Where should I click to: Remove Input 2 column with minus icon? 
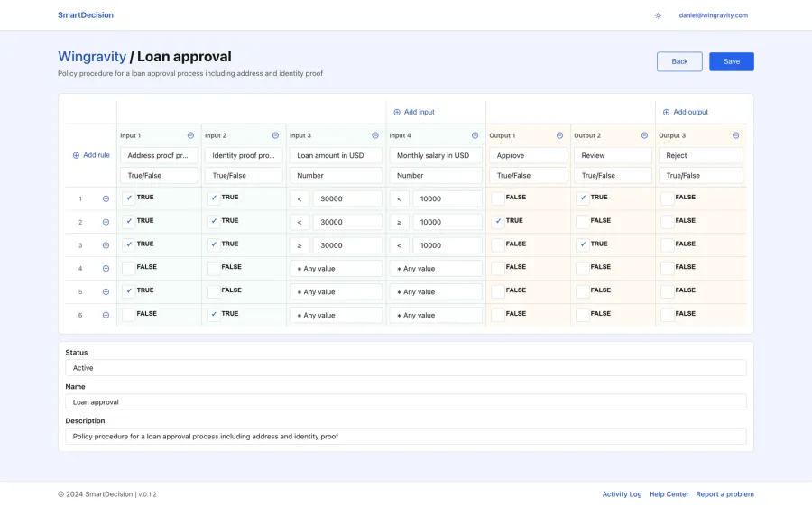[275, 135]
